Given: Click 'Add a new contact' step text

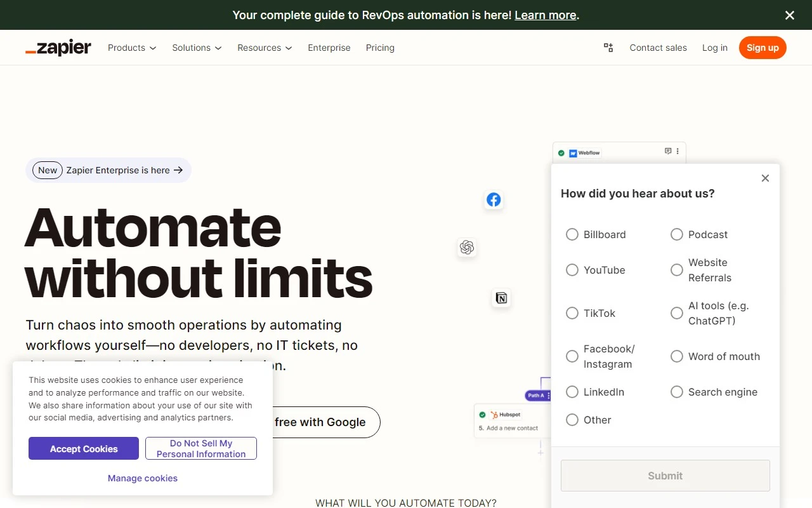Looking at the screenshot, I should click(x=512, y=428).
